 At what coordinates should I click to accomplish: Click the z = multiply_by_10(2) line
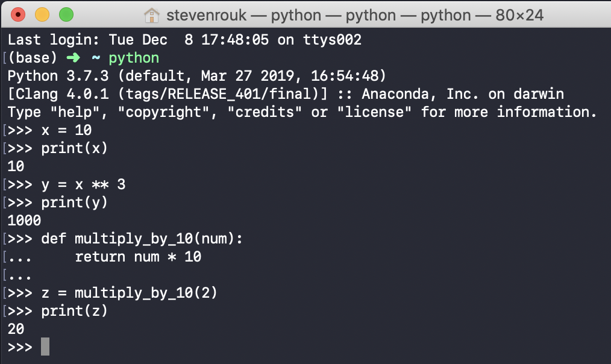130,293
